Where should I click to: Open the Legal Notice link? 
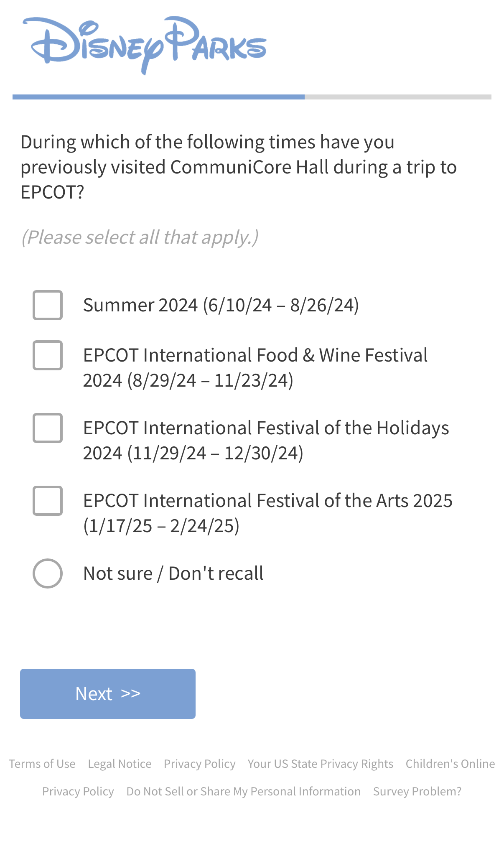click(120, 764)
